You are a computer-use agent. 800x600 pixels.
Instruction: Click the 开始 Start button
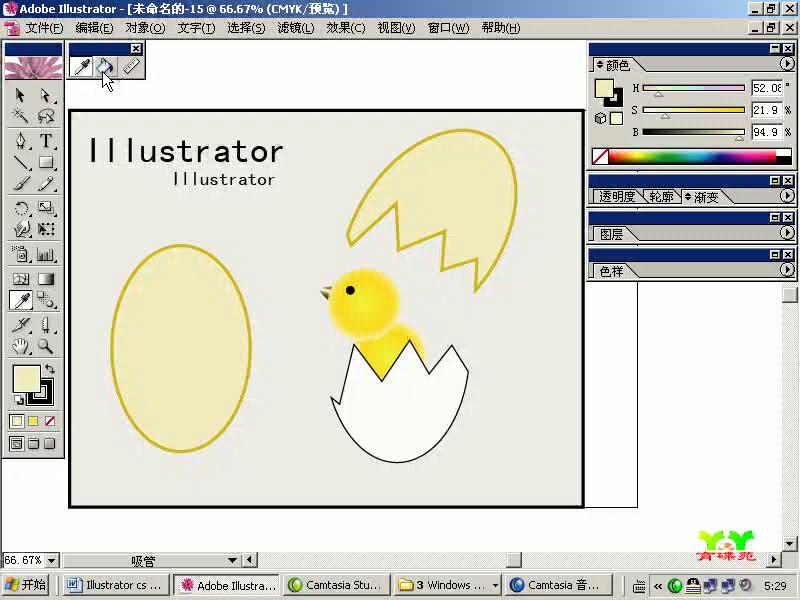[x=26, y=585]
